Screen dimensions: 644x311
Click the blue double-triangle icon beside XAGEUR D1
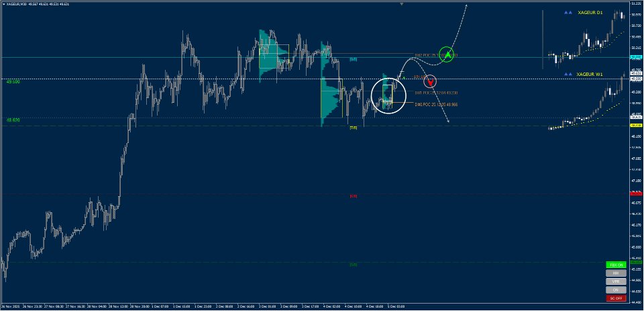click(568, 13)
